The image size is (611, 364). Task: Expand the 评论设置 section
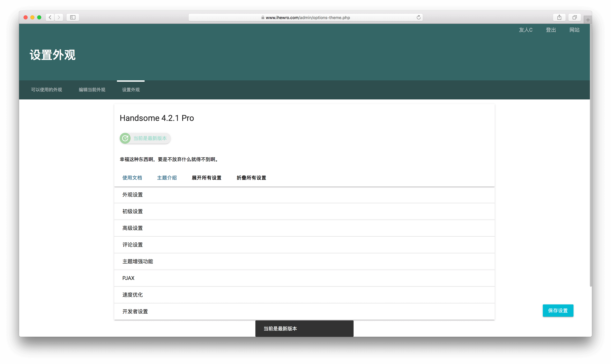click(x=304, y=245)
